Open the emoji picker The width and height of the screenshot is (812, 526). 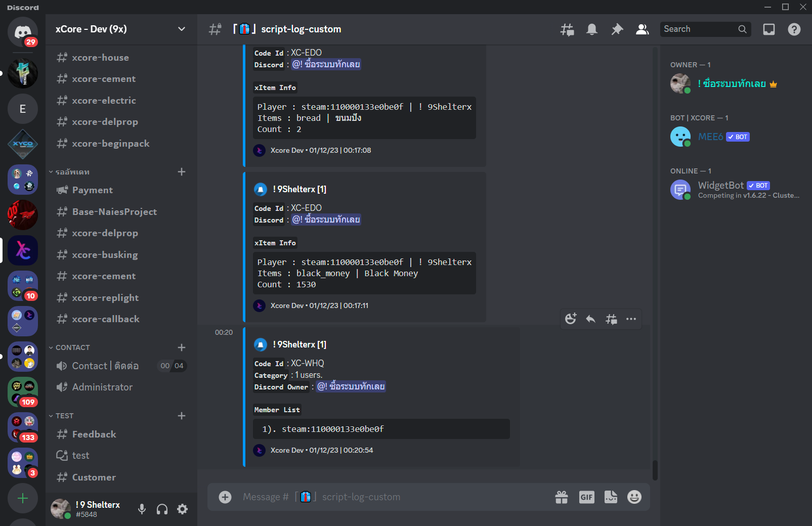pos(634,497)
